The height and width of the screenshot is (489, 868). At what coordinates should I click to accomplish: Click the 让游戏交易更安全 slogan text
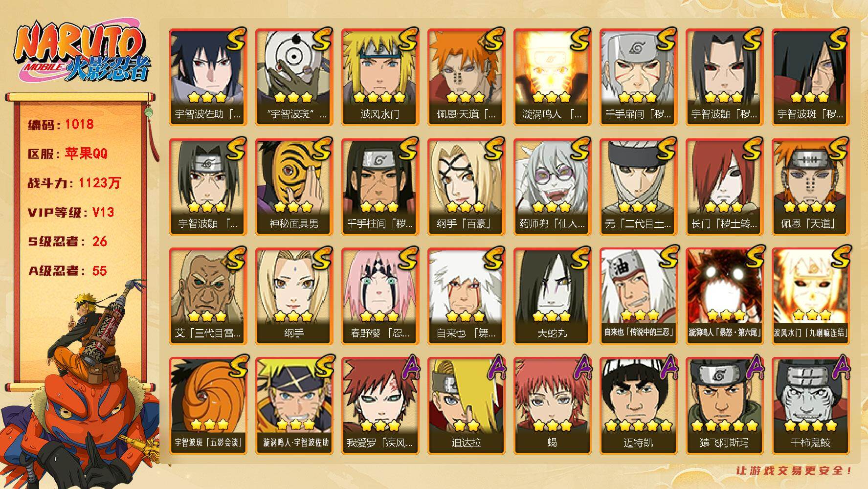click(x=794, y=471)
